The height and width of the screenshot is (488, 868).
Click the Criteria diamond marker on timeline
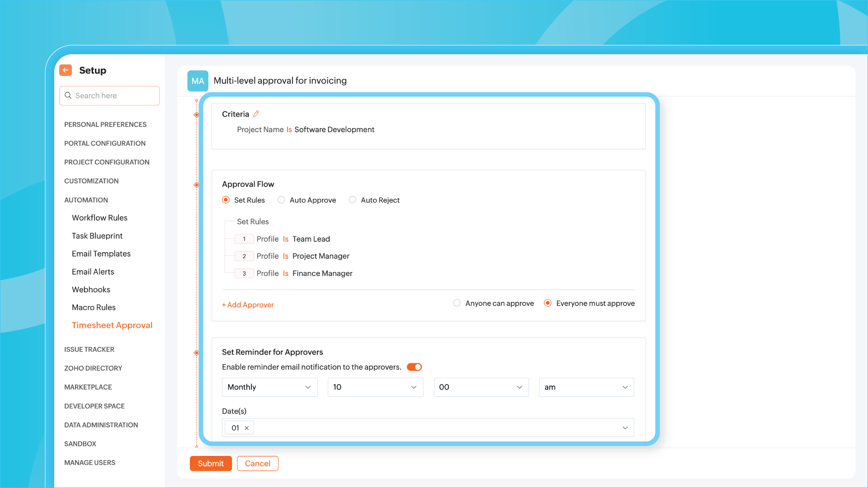click(196, 115)
